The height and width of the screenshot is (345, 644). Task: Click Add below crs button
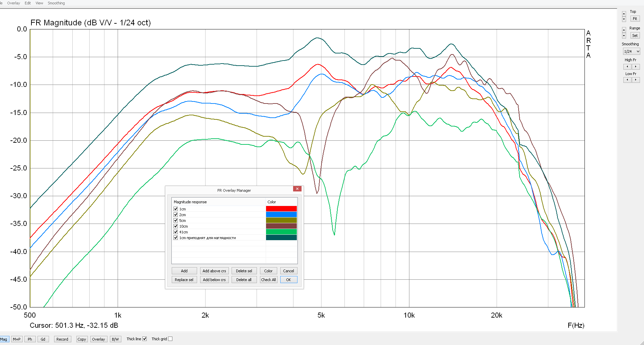click(x=214, y=280)
